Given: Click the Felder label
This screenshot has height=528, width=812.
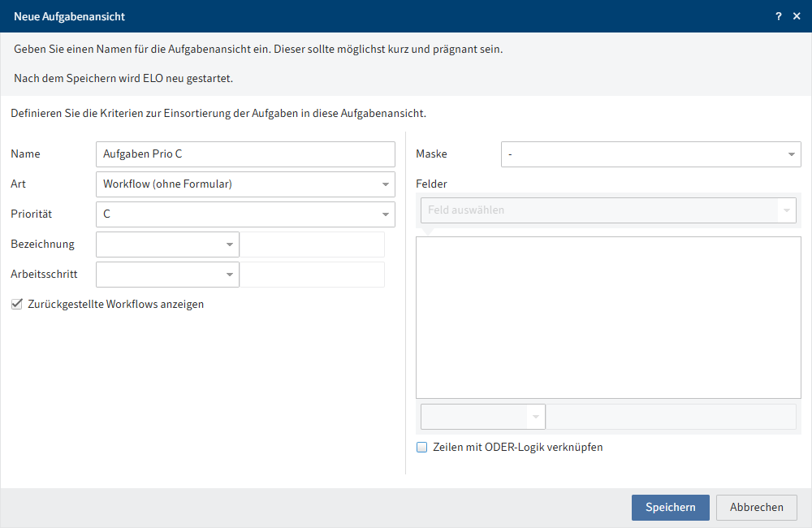Looking at the screenshot, I should (x=431, y=184).
